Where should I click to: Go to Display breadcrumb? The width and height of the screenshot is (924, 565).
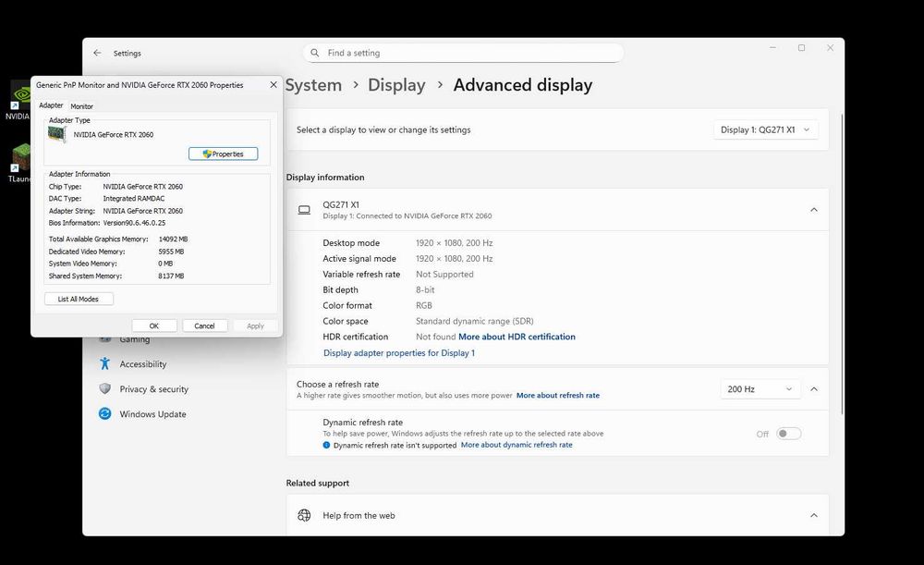pos(396,85)
